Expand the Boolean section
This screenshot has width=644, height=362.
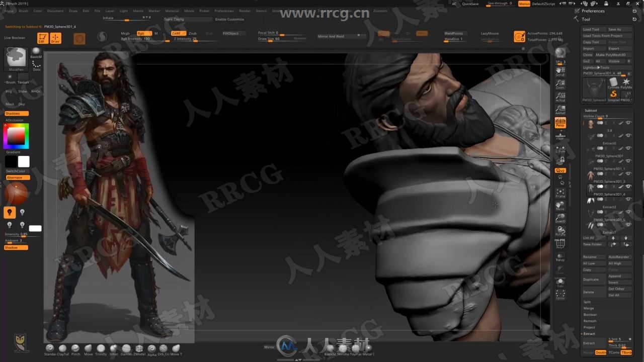click(x=590, y=315)
